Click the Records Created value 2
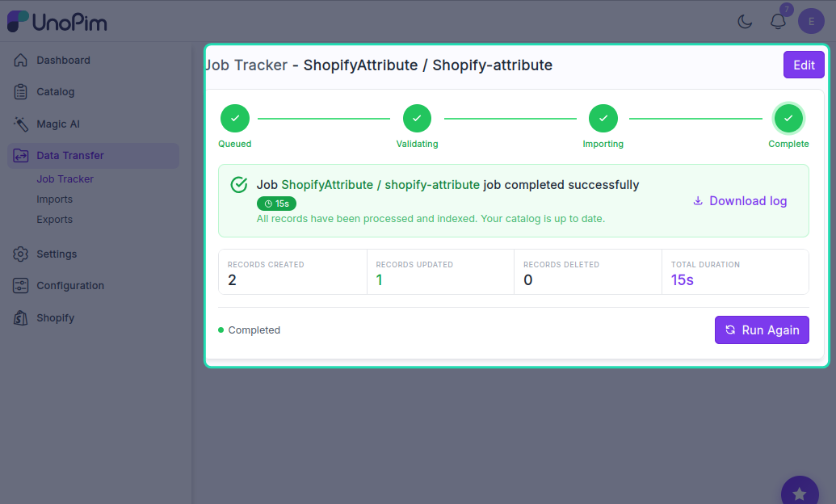 click(232, 280)
